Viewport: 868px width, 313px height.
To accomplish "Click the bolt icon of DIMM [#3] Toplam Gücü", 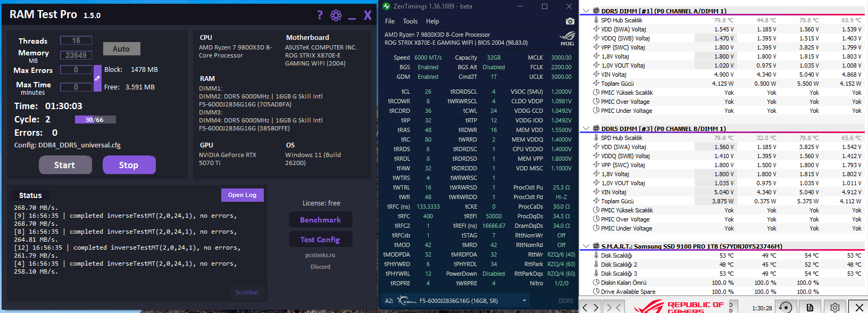I will coord(596,201).
